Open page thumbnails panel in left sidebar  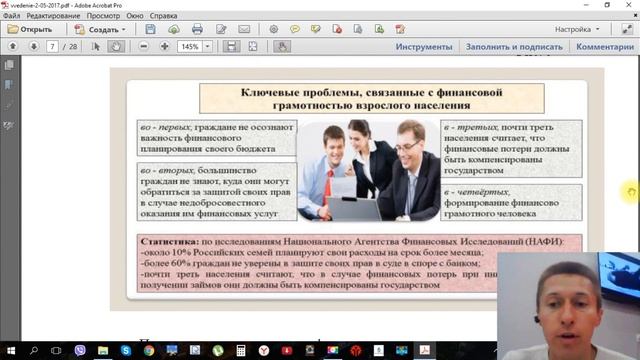click(x=9, y=65)
